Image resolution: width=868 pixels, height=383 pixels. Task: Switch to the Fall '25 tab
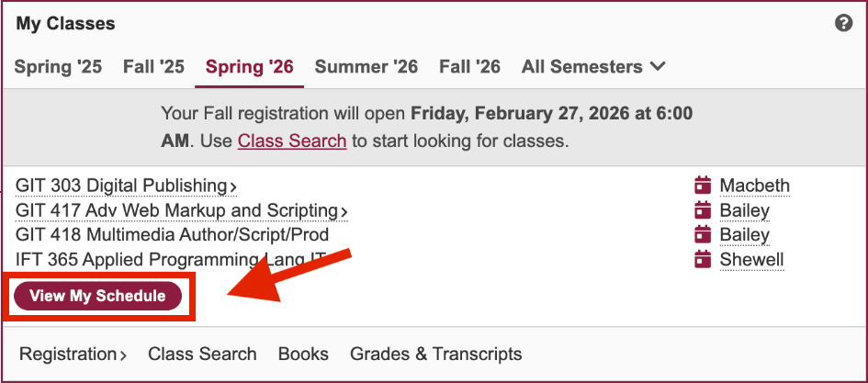coord(153,67)
